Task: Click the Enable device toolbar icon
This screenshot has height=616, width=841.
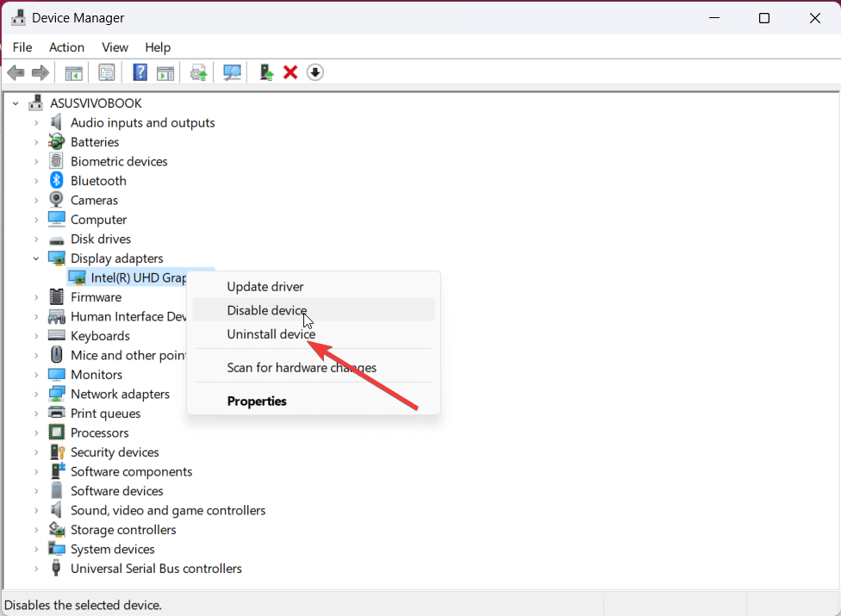Action: tap(266, 72)
